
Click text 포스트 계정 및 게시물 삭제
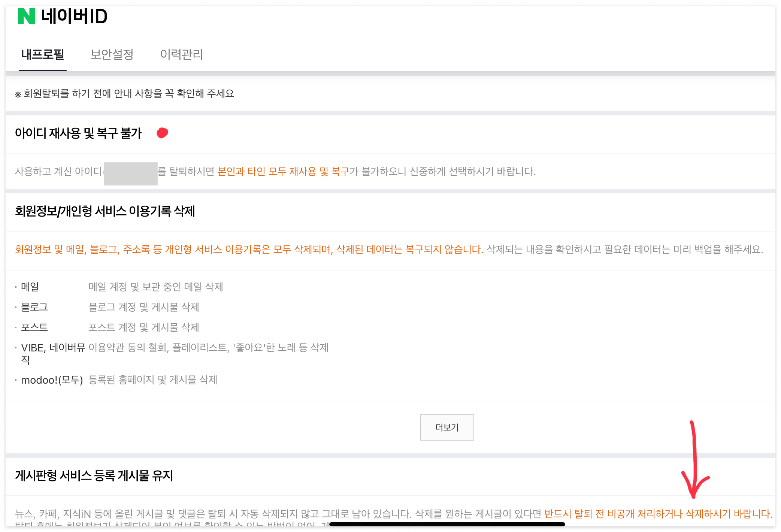144,327
